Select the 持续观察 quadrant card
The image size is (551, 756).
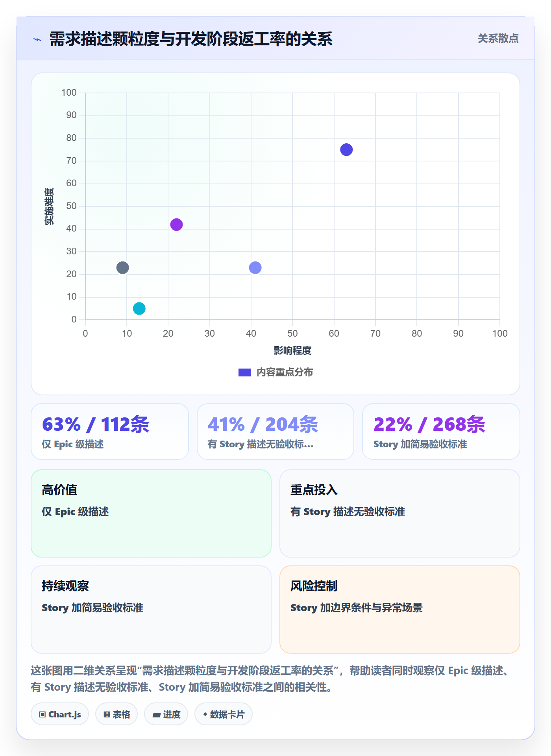click(151, 610)
